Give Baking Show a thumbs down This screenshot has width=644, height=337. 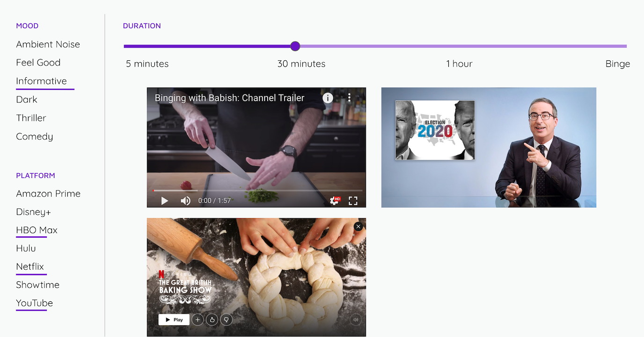pyautogui.click(x=227, y=320)
